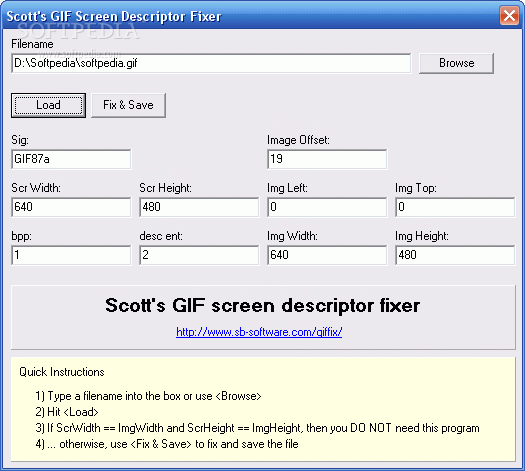Viewport: 525px width, 471px height.
Task: Click the 'Scr Height:' label
Action: [x=165, y=188]
